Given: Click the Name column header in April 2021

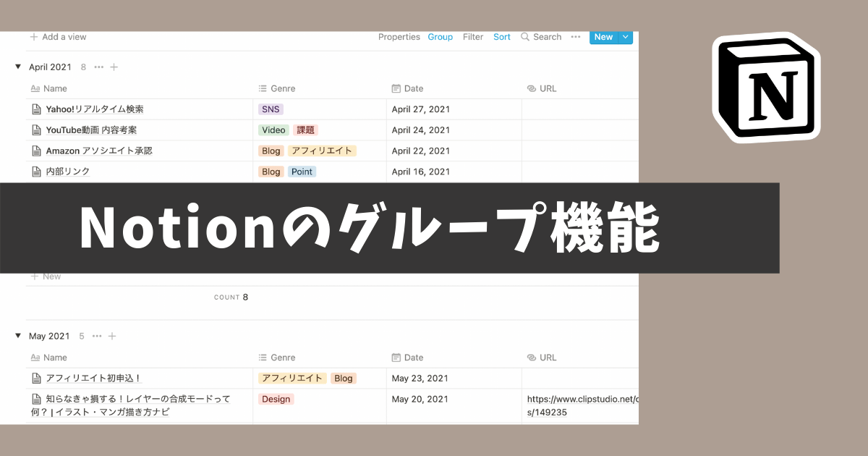Looking at the screenshot, I should click(x=49, y=88).
